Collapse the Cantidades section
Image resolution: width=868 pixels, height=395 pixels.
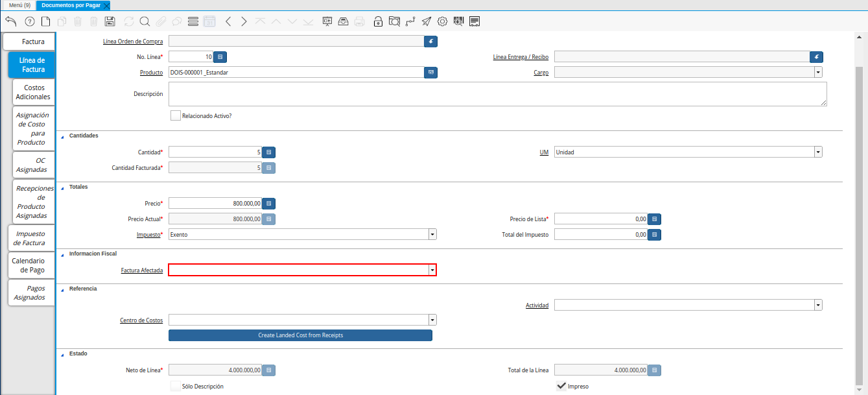[63, 136]
